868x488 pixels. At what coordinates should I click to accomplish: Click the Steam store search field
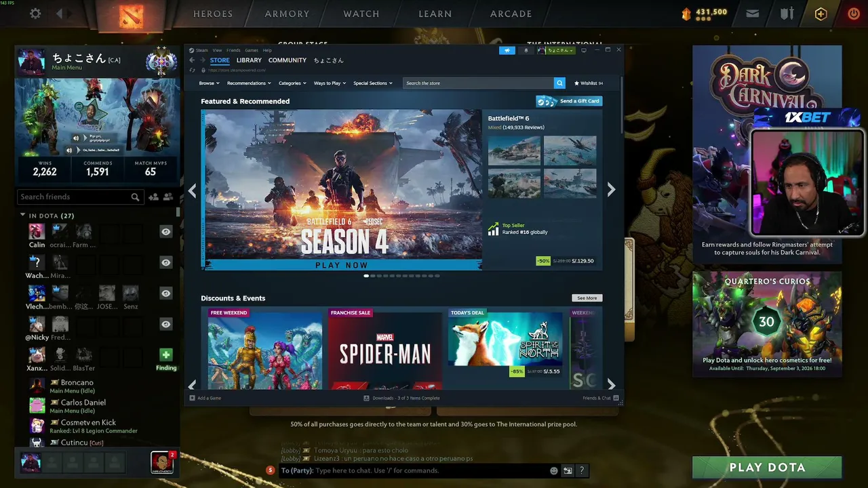click(478, 83)
